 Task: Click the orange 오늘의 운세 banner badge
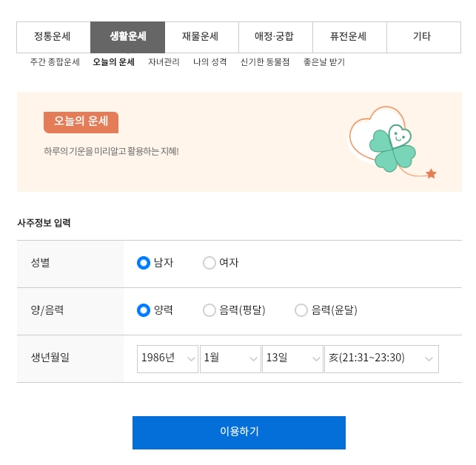pyautogui.click(x=81, y=122)
